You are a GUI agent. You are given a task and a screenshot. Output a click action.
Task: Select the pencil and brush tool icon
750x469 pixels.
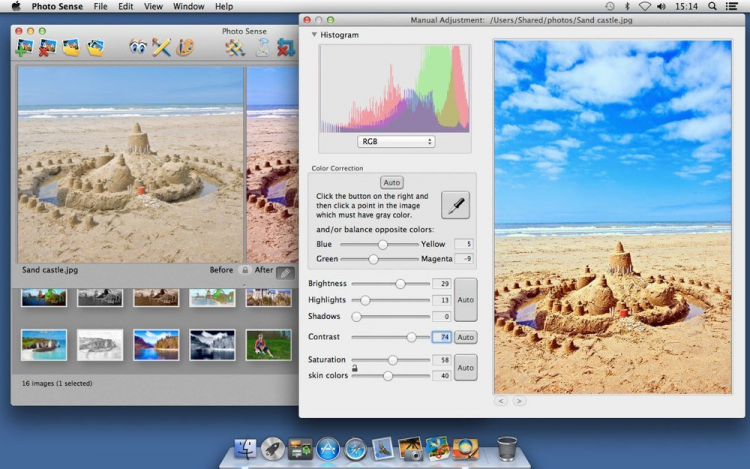161,47
